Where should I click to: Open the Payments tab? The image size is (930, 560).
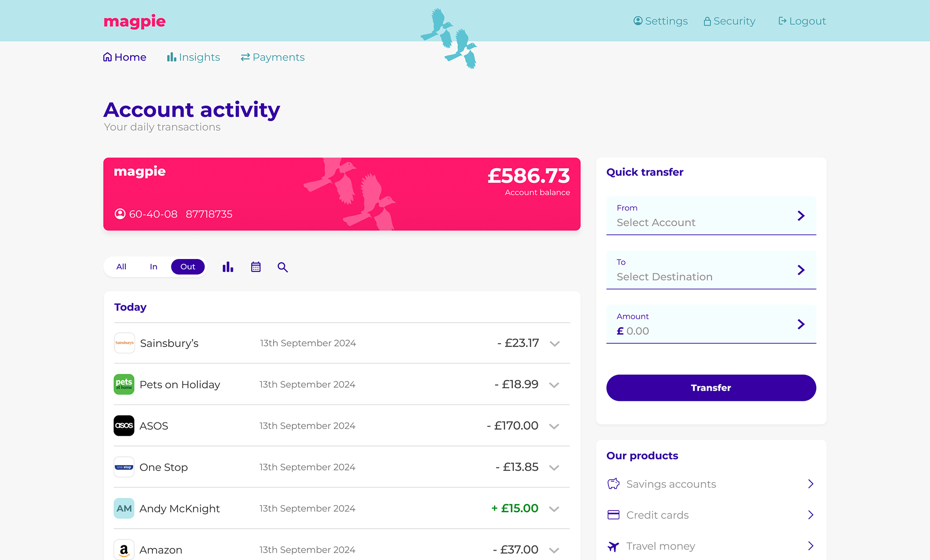tap(273, 57)
